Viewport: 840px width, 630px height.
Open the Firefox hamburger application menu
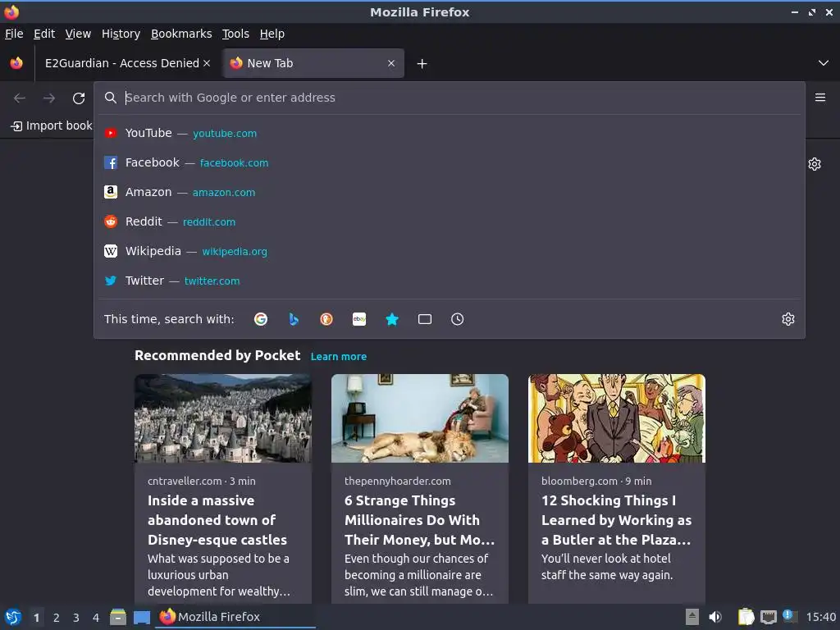[x=820, y=98]
